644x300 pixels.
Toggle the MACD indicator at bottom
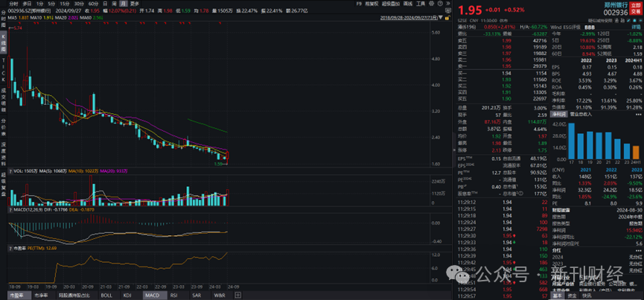click(152, 296)
